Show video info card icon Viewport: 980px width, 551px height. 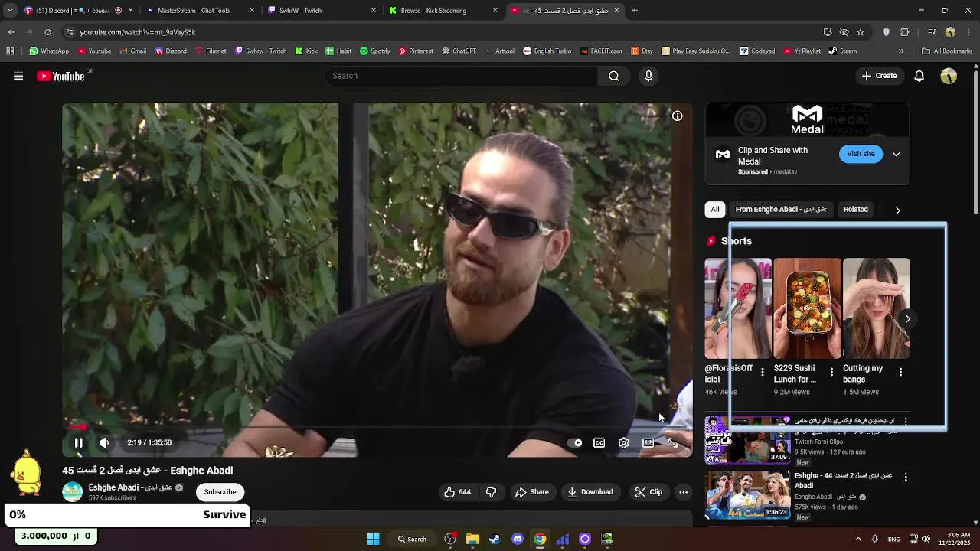coord(678,116)
